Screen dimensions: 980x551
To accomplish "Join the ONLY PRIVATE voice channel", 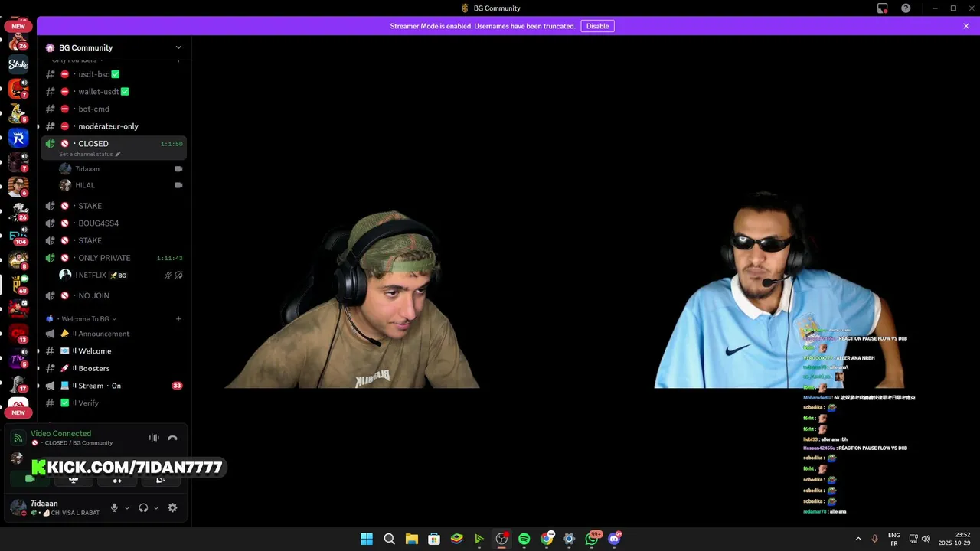I will click(x=113, y=258).
